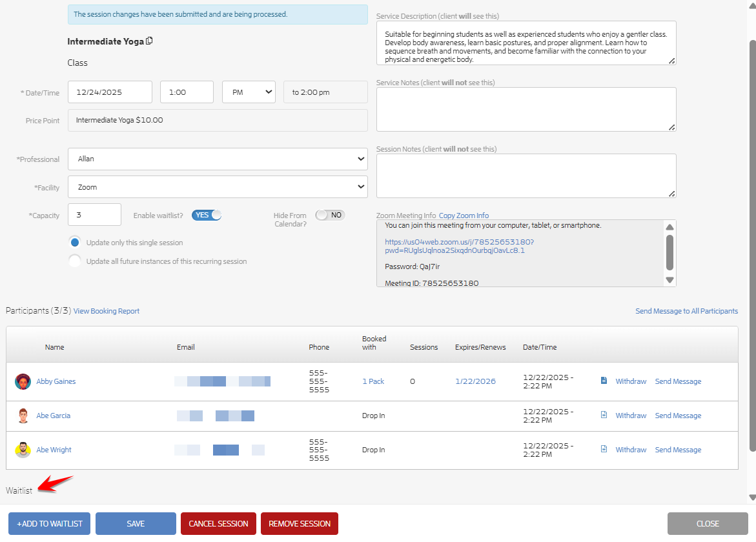
Task: Click Copy Zoom Info link
Action: click(464, 216)
